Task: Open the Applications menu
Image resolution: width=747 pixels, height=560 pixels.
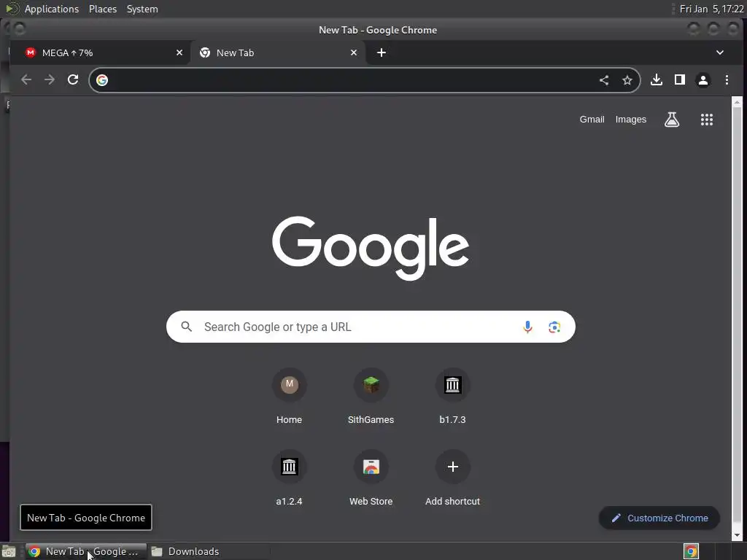Action: coord(52,9)
